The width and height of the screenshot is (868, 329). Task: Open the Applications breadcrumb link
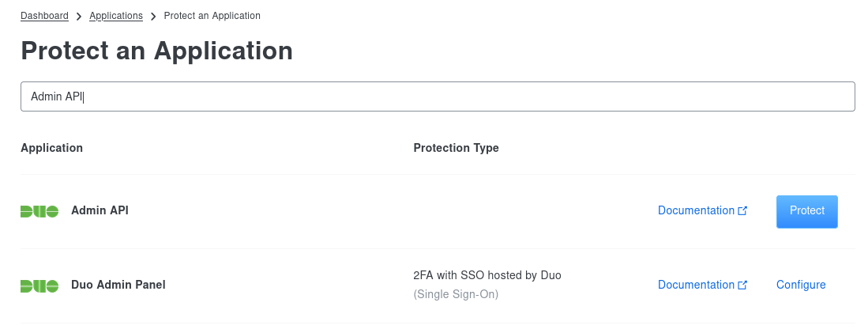pos(115,16)
